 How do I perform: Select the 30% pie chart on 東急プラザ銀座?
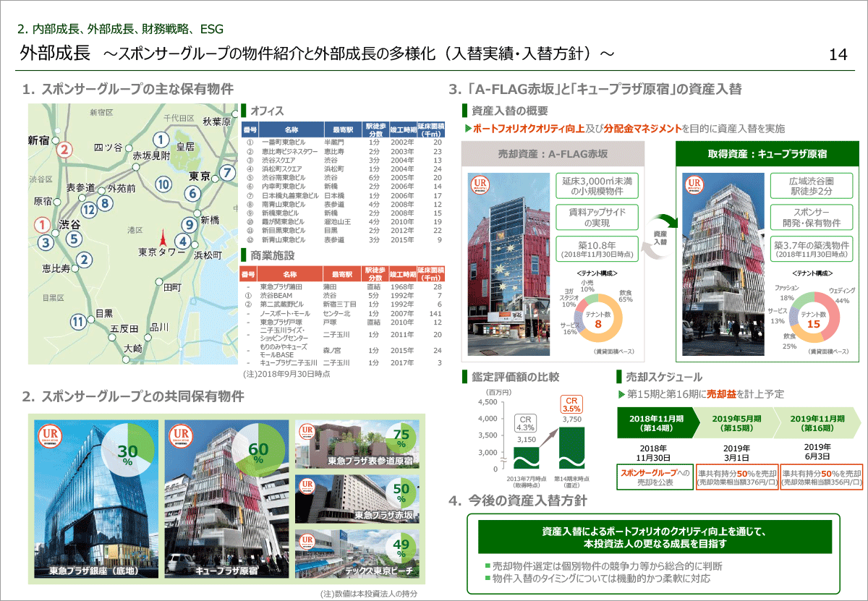(x=127, y=453)
